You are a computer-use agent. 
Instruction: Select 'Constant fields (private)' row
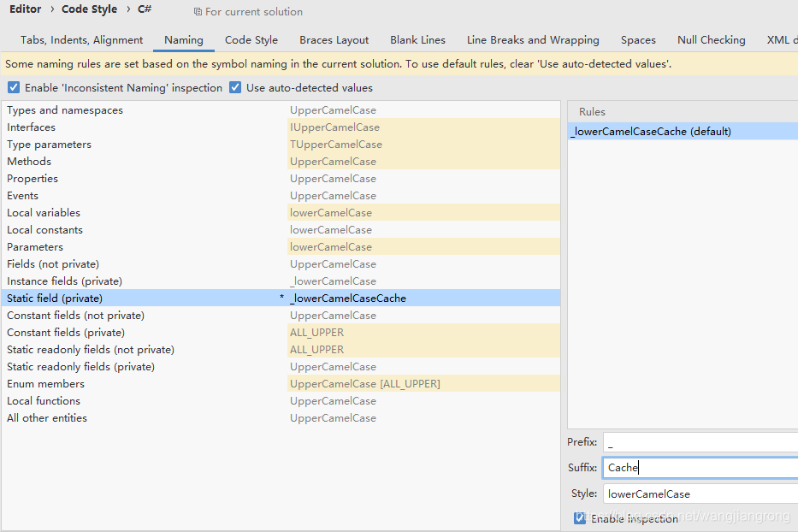pos(281,333)
